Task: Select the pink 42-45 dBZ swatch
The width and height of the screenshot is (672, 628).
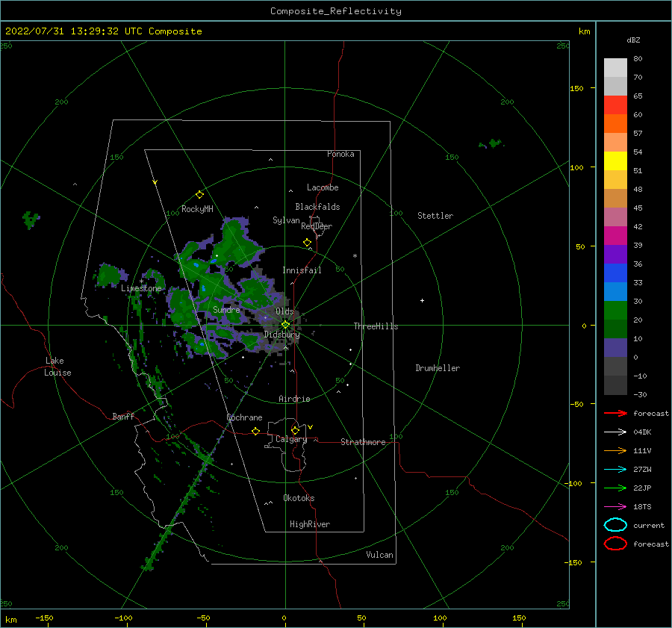Action: click(615, 217)
